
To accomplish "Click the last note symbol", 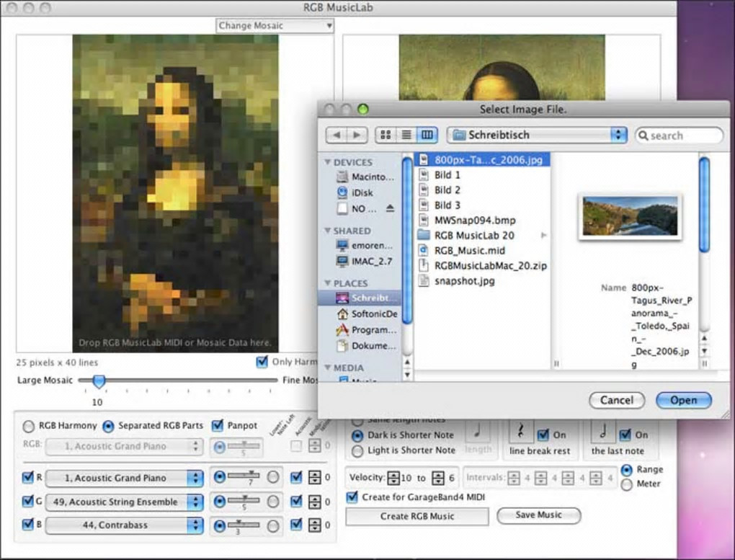I will pos(603,432).
